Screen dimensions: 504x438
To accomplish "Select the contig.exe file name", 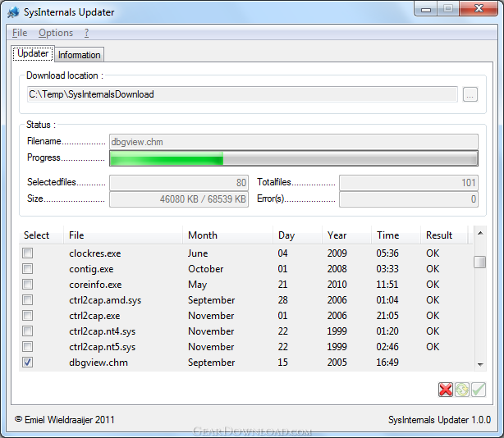I will (91, 269).
